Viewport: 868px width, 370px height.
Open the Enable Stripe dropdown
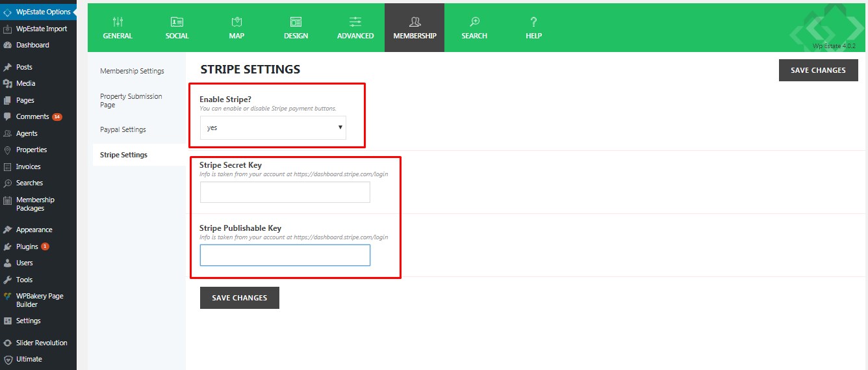point(273,127)
